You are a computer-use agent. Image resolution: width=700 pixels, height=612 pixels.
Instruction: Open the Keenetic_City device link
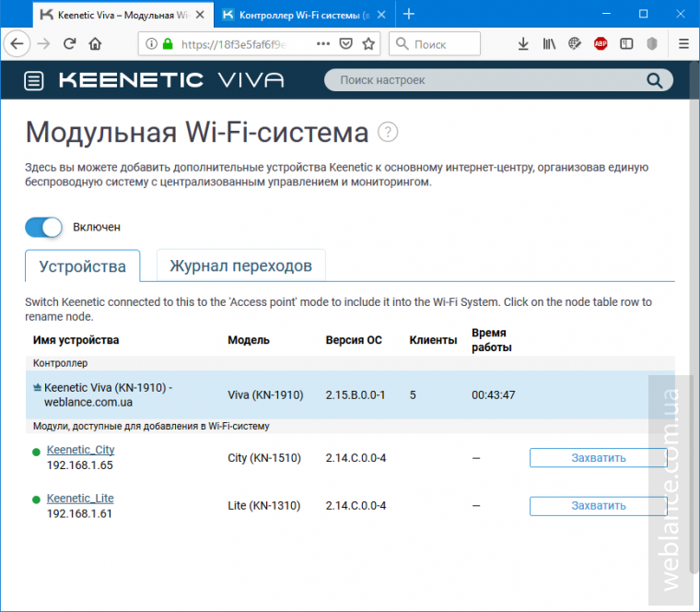click(80, 450)
